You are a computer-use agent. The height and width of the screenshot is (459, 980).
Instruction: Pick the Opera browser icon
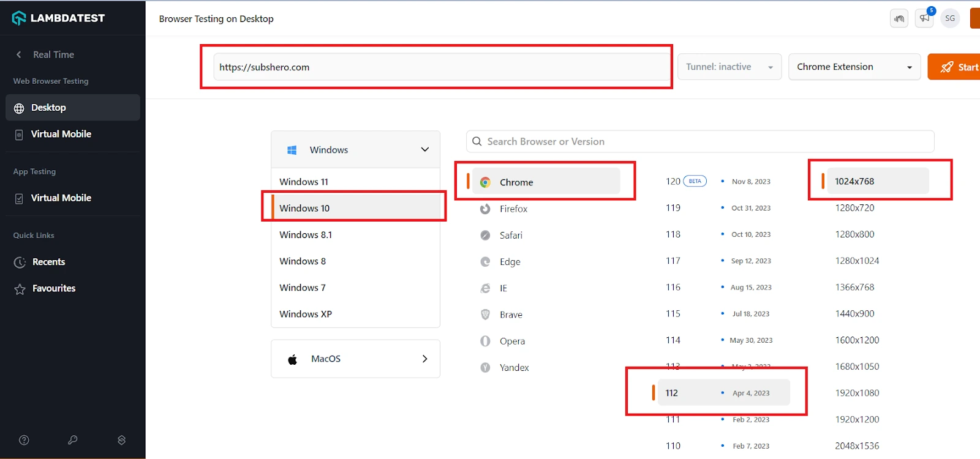coord(485,341)
